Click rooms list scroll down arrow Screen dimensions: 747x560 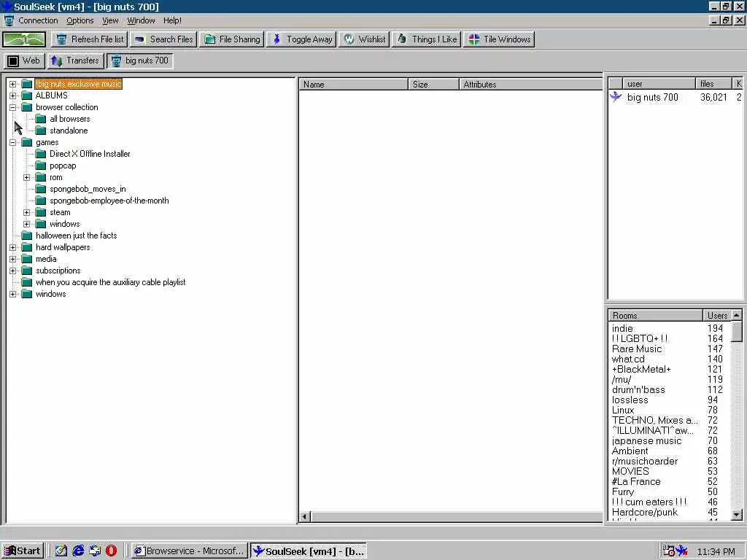(737, 515)
